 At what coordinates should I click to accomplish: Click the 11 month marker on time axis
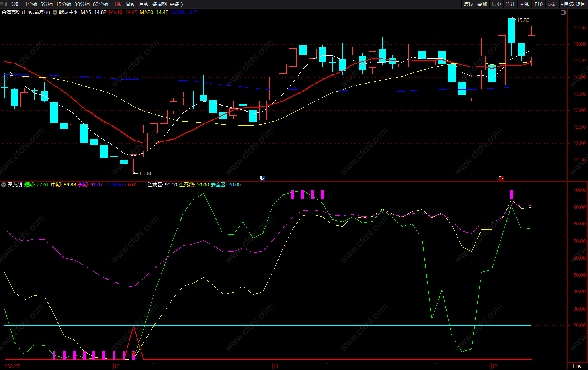tap(276, 366)
